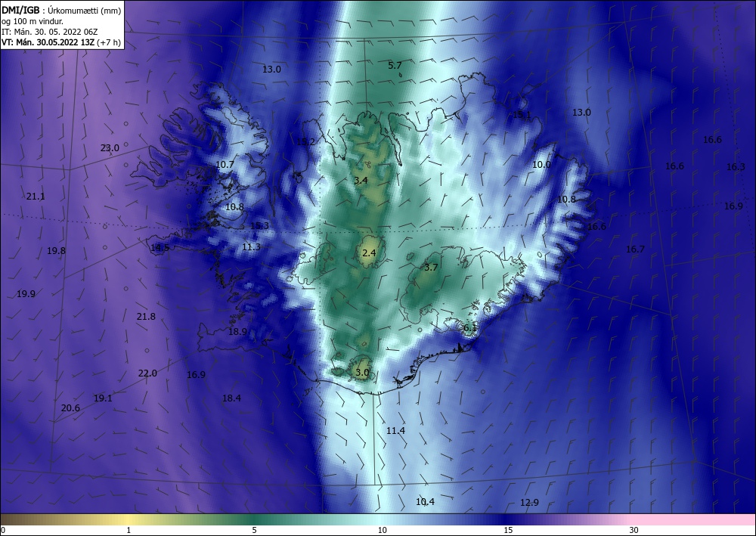Click the legend tick label 10
This screenshot has height=536, width=756.
click(x=382, y=530)
